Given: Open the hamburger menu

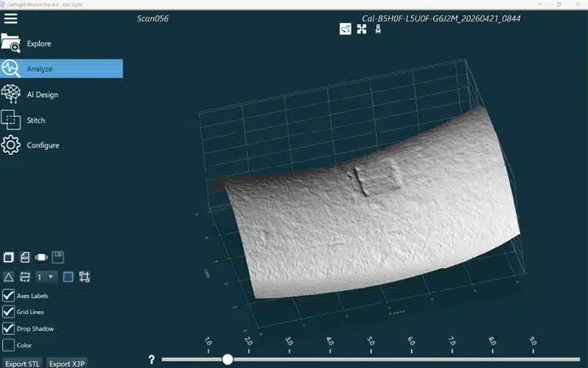Looking at the screenshot, I should 11,18.
